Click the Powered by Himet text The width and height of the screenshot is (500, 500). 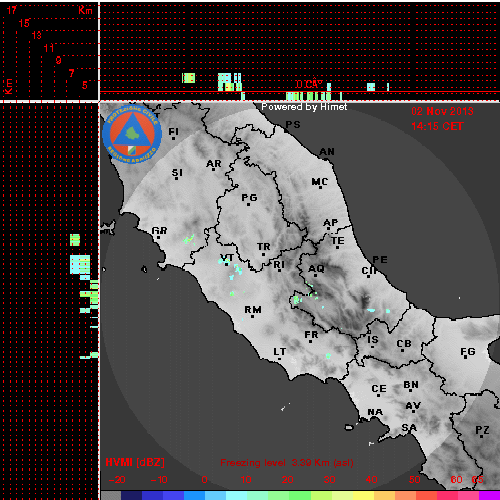point(304,107)
